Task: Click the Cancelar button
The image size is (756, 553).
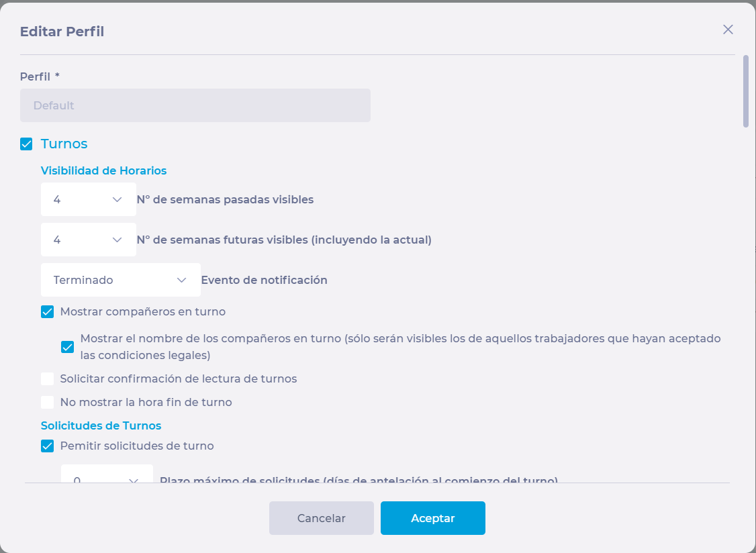Action: tap(321, 518)
